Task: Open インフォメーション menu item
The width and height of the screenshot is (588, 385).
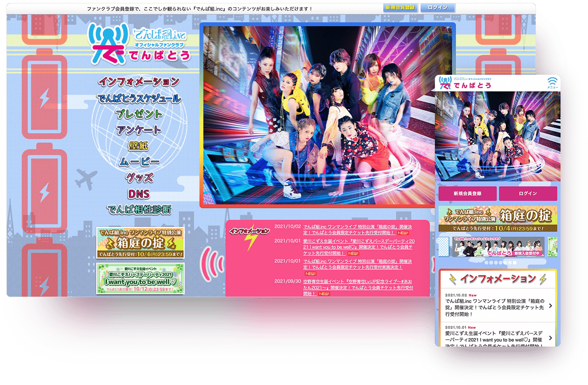Action: pyautogui.click(x=139, y=82)
